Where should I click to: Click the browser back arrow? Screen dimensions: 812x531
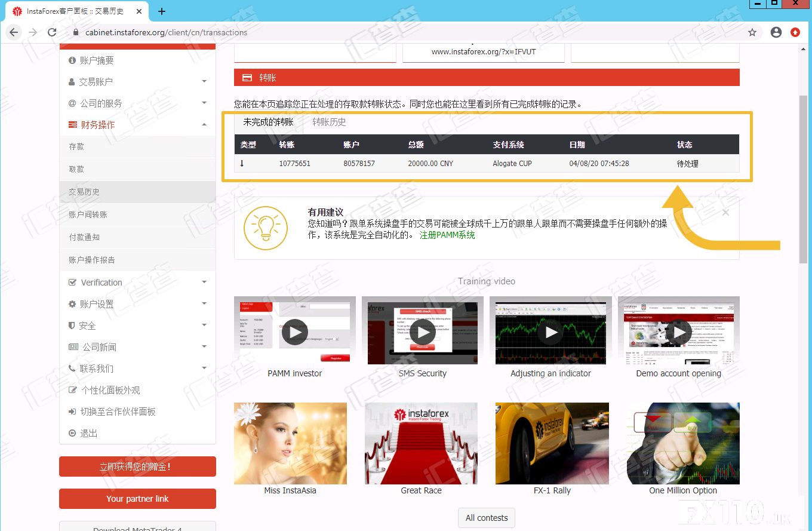[x=14, y=32]
